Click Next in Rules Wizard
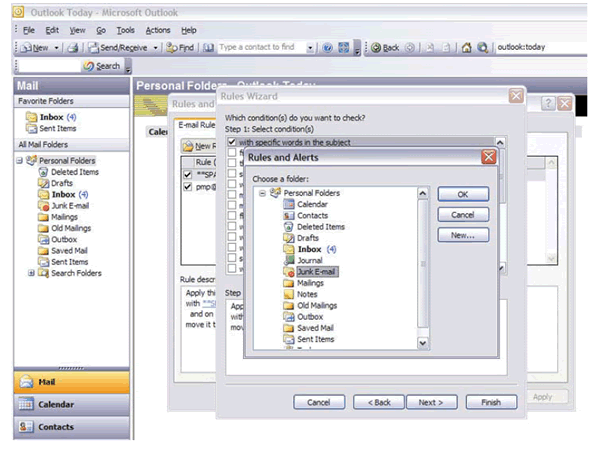Viewport: 600px width, 458px height. (x=431, y=403)
